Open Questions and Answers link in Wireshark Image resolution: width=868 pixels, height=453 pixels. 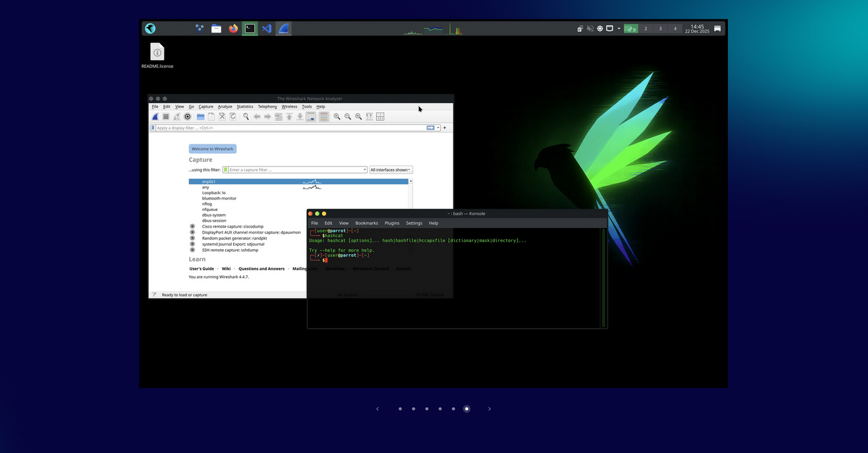tap(261, 269)
